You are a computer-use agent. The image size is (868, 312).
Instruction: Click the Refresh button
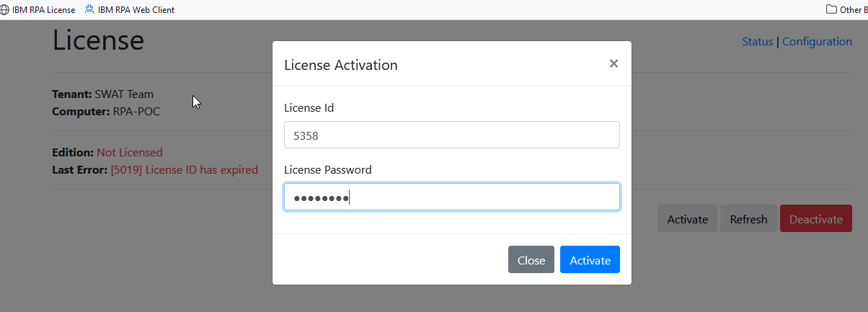748,219
